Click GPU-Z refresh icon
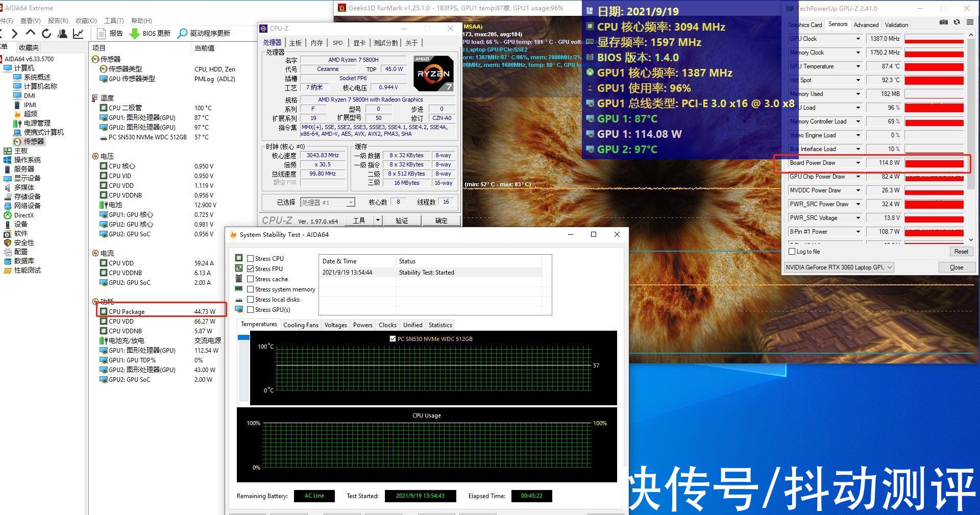The image size is (980, 515). [x=957, y=22]
